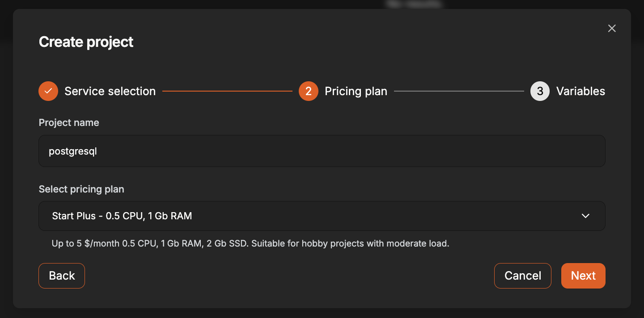Go back with the Back button

coord(62,276)
